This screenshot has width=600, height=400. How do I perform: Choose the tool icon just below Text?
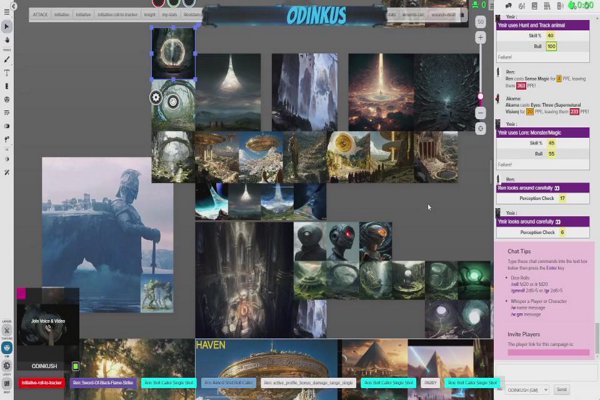tap(7, 86)
